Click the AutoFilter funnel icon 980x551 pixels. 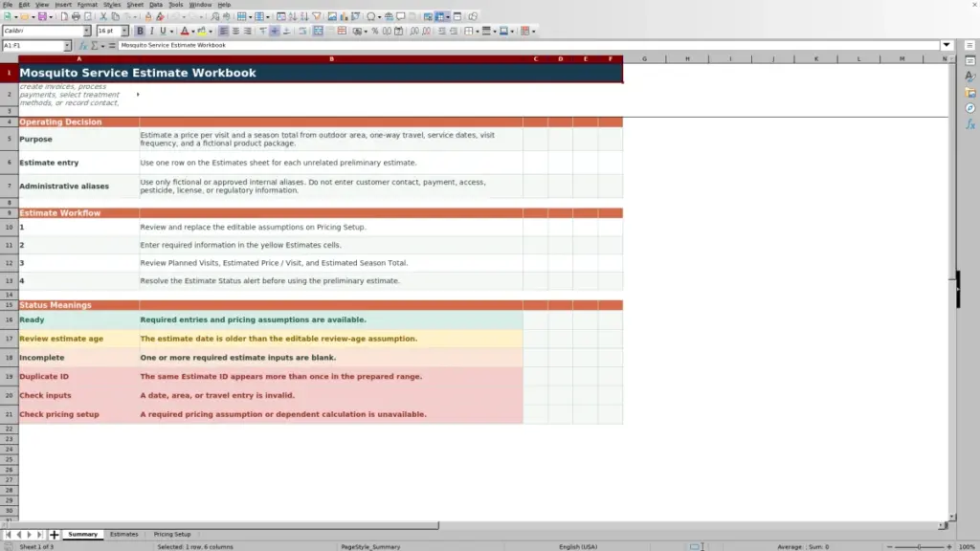pos(317,16)
